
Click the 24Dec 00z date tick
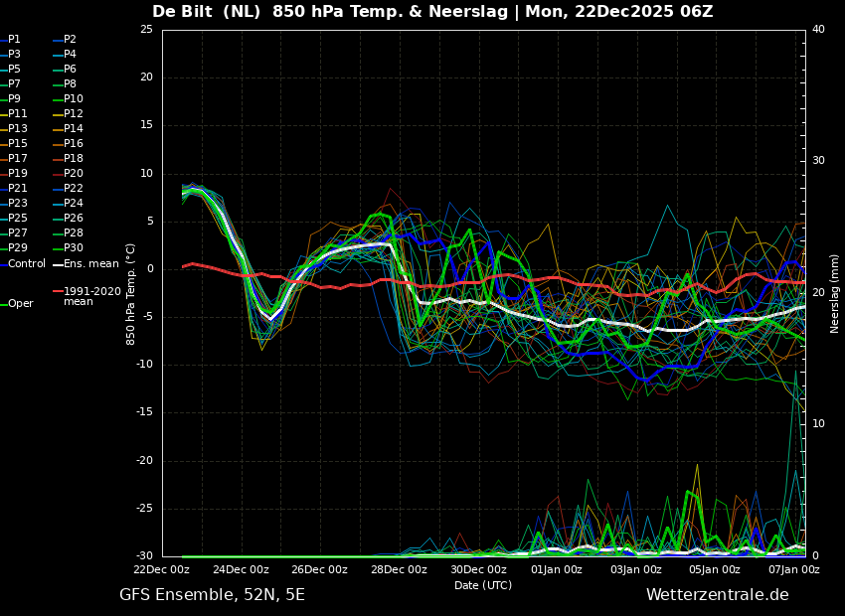pyautogui.click(x=242, y=569)
